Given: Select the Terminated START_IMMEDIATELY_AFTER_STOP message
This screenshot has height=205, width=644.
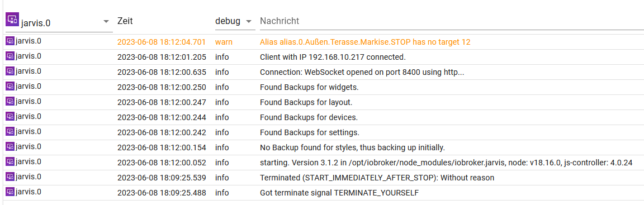Looking at the screenshot, I should coord(377,178).
